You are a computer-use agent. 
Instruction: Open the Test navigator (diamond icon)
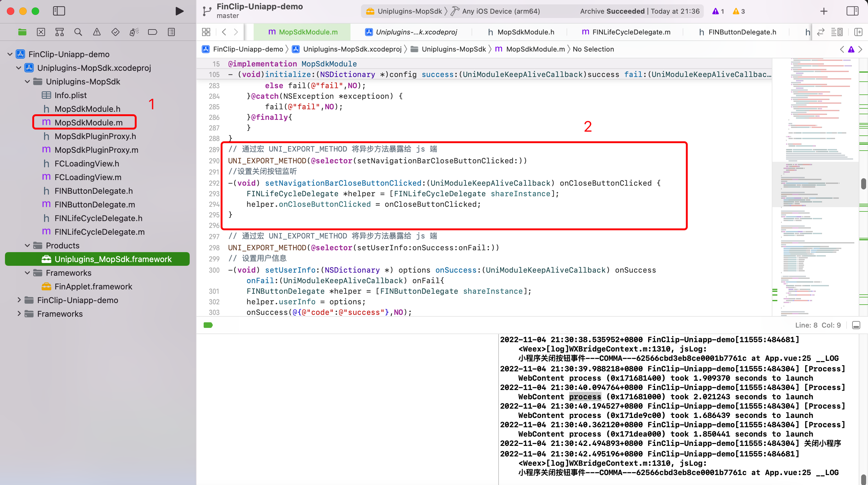[x=115, y=32]
